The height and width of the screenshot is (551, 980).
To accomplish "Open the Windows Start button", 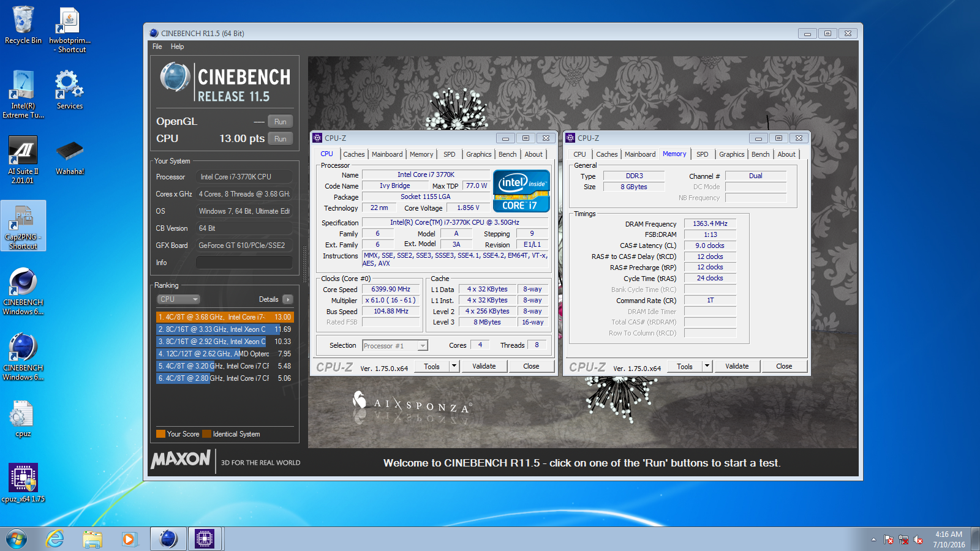I will pos(17,539).
